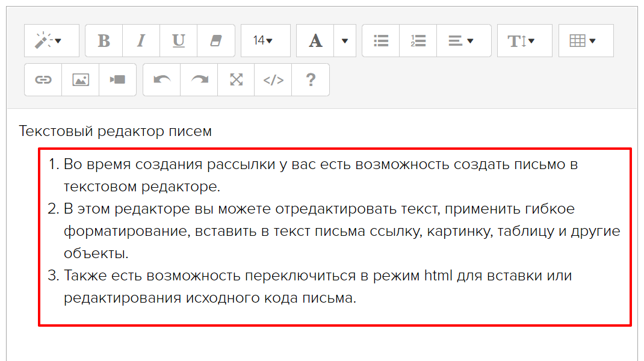Toggle bold text formatting

tap(104, 41)
